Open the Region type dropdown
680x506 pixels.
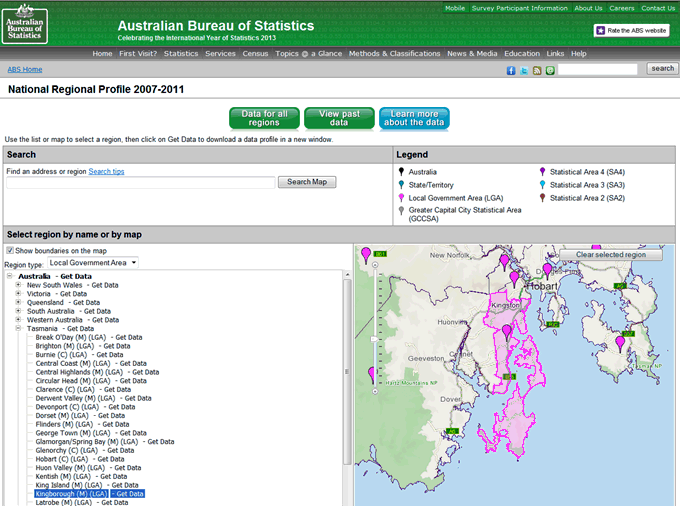pyautogui.click(x=94, y=263)
